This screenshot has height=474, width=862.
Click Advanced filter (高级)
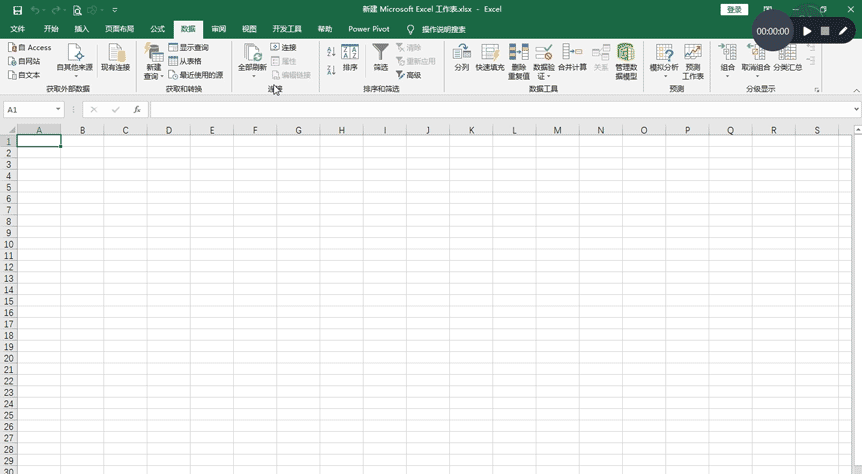(x=408, y=75)
